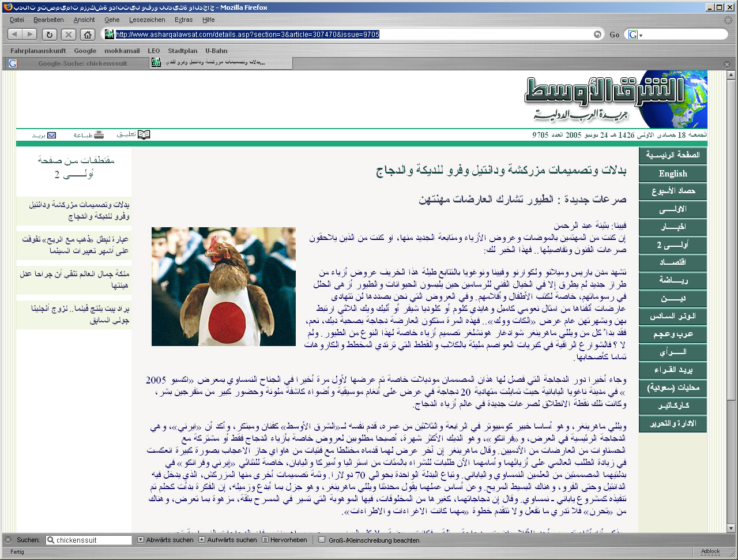Open the Datei menu
Screen dimensions: 738x560
(17, 20)
